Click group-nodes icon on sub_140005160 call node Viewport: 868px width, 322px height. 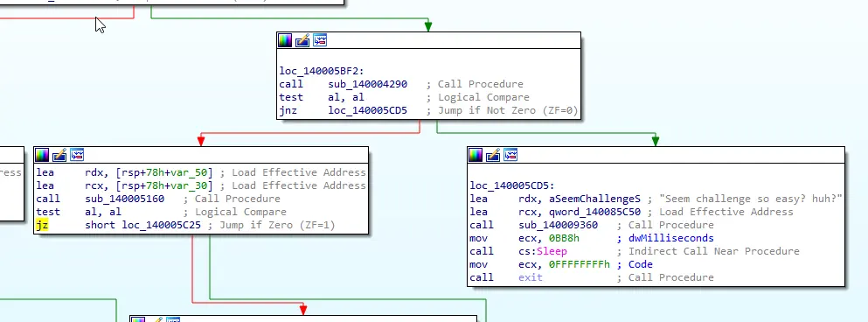(77, 155)
